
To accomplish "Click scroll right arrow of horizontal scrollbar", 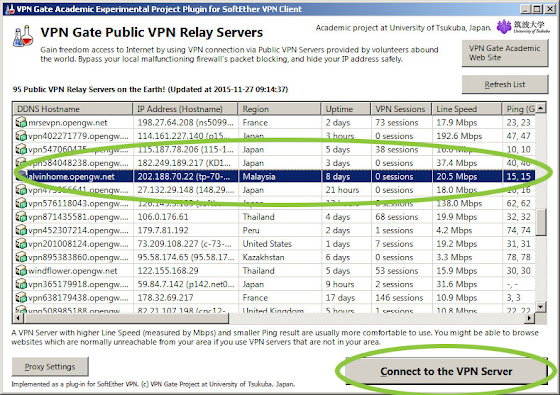I will 530,318.
